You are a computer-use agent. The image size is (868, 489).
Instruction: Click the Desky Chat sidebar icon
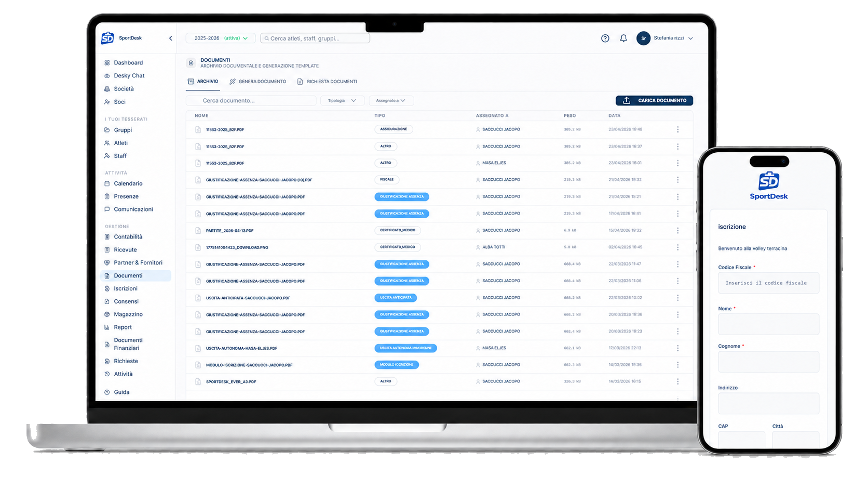click(x=107, y=75)
